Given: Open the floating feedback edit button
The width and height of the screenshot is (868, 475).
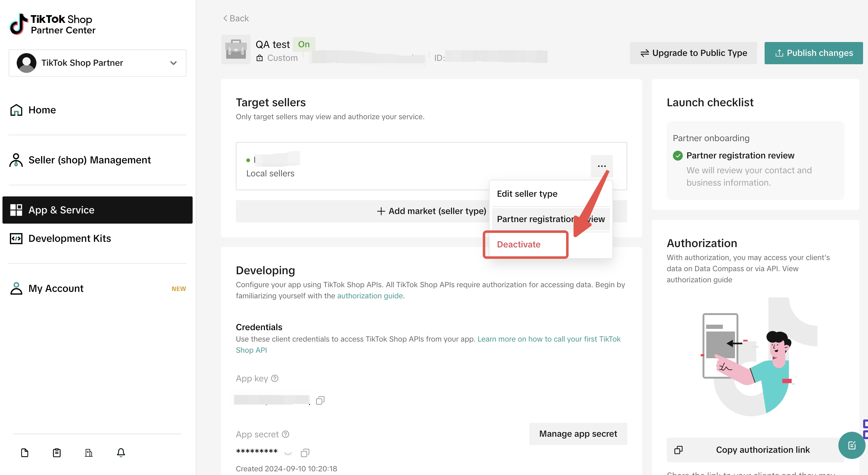Looking at the screenshot, I should pyautogui.click(x=852, y=445).
